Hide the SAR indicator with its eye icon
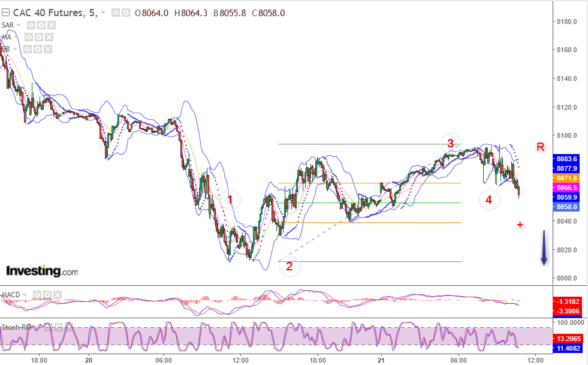 tap(31, 25)
